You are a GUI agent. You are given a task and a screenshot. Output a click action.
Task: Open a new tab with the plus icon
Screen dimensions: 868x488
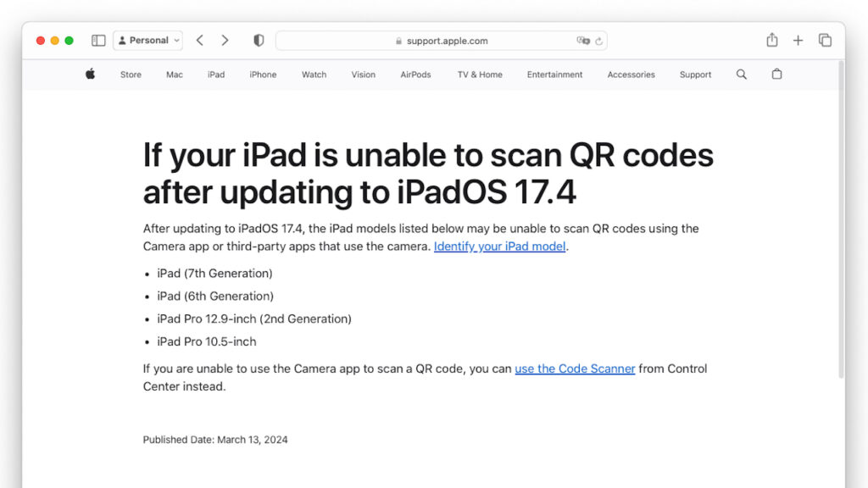pos(798,40)
